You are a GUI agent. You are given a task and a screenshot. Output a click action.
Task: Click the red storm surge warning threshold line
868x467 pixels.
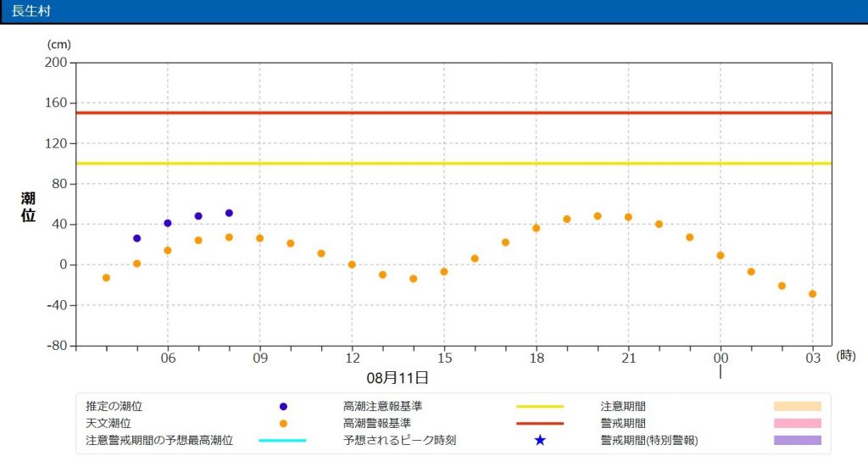(x=453, y=113)
